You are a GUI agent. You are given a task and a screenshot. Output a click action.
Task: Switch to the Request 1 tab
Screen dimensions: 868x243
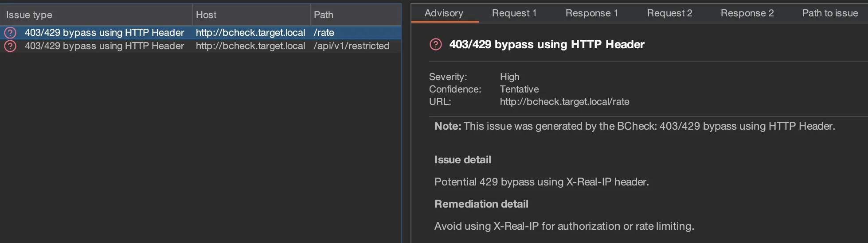coord(514,13)
